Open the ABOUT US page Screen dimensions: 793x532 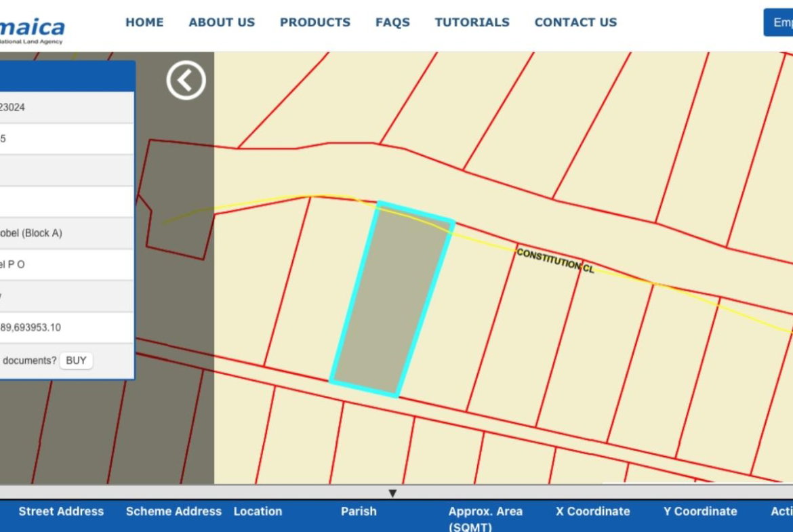coord(222,22)
